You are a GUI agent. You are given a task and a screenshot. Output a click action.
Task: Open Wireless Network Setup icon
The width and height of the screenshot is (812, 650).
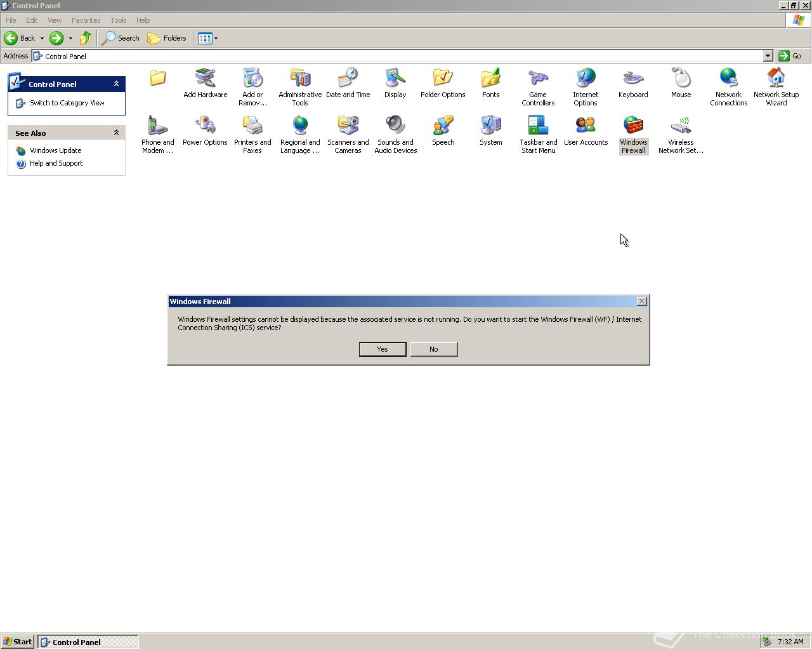point(681,135)
